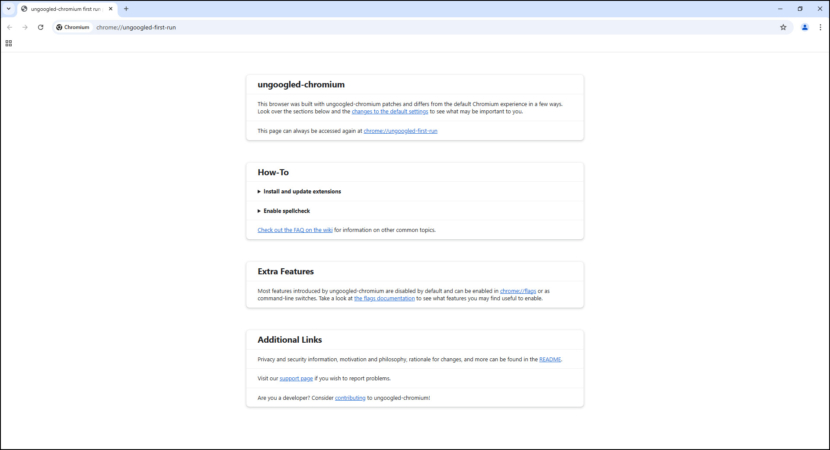Click the forward navigation arrow
The width and height of the screenshot is (830, 450).
(25, 27)
